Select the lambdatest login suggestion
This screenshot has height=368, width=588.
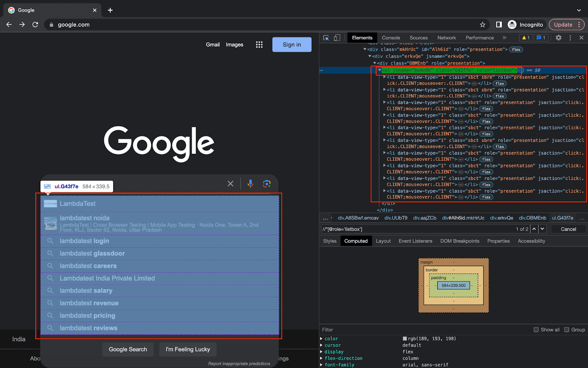[160, 241]
